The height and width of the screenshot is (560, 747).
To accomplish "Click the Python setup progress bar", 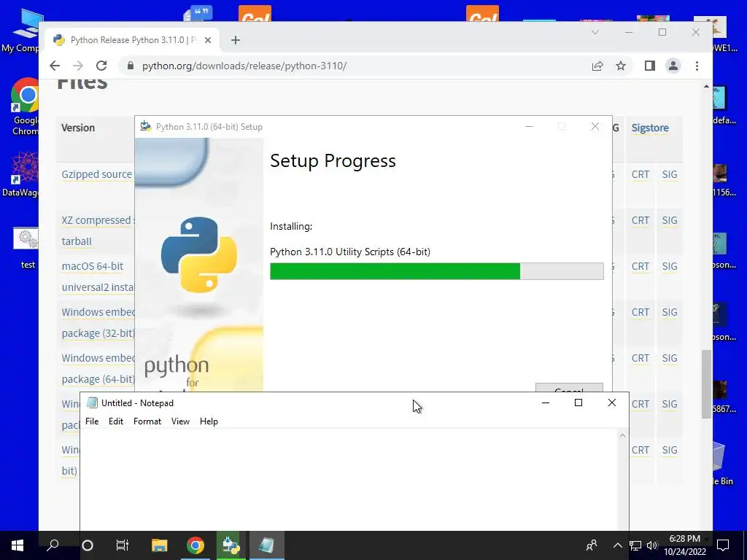I will pyautogui.click(x=437, y=271).
